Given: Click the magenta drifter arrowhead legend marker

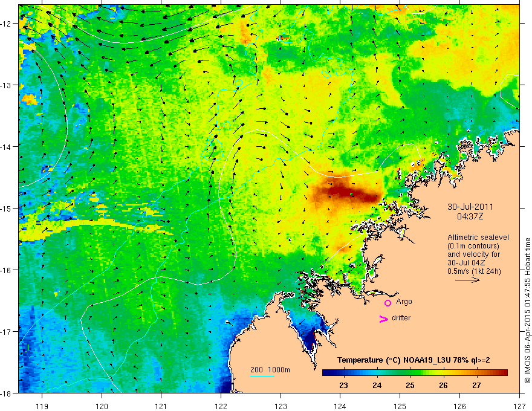Looking at the screenshot, I should [384, 319].
